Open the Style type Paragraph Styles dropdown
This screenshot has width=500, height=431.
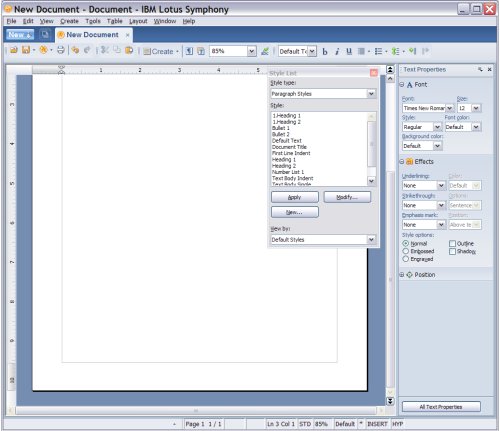(371, 94)
